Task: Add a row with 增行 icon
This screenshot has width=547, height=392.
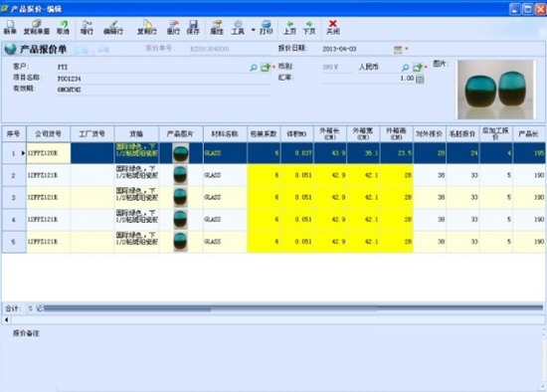Action: [x=87, y=27]
